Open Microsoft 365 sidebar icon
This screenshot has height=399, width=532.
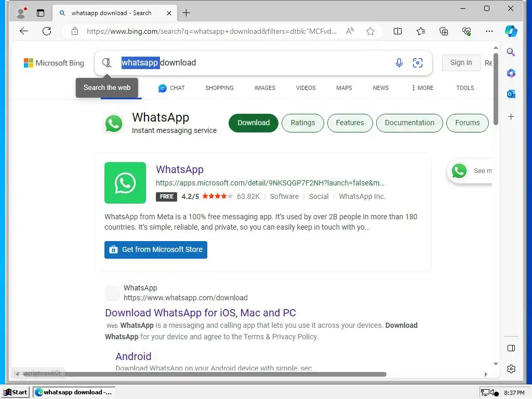[x=511, y=73]
